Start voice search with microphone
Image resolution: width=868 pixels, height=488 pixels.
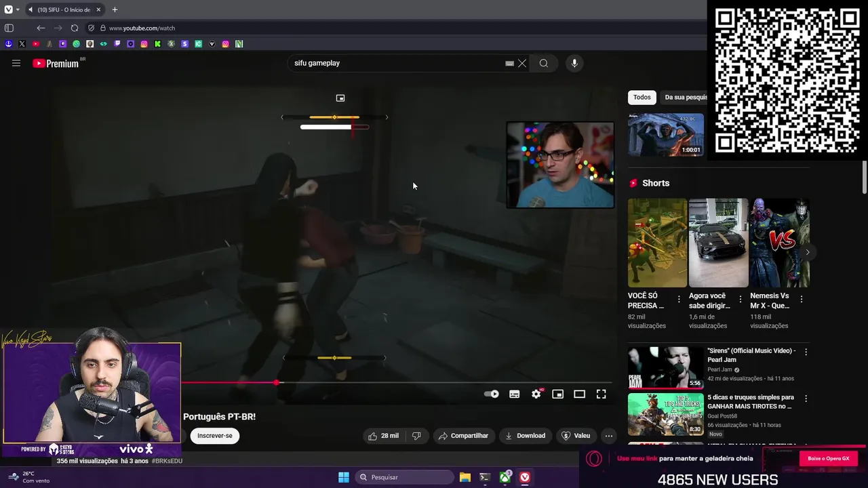click(x=574, y=63)
